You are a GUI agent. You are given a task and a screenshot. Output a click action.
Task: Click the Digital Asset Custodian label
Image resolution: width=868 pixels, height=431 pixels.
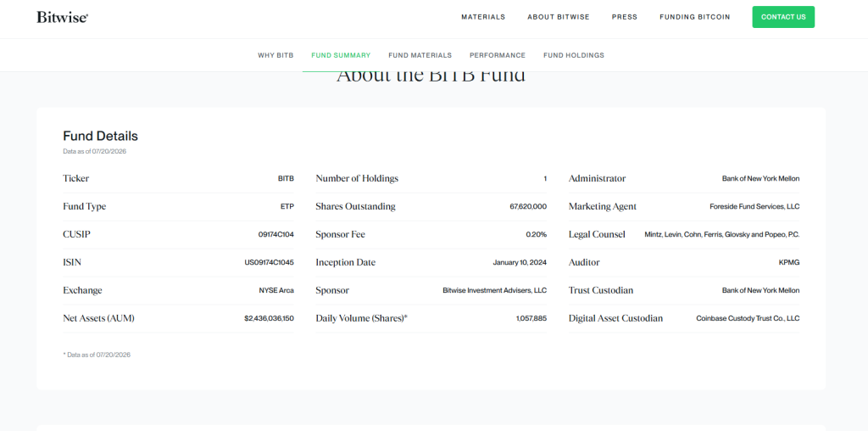[x=615, y=318]
